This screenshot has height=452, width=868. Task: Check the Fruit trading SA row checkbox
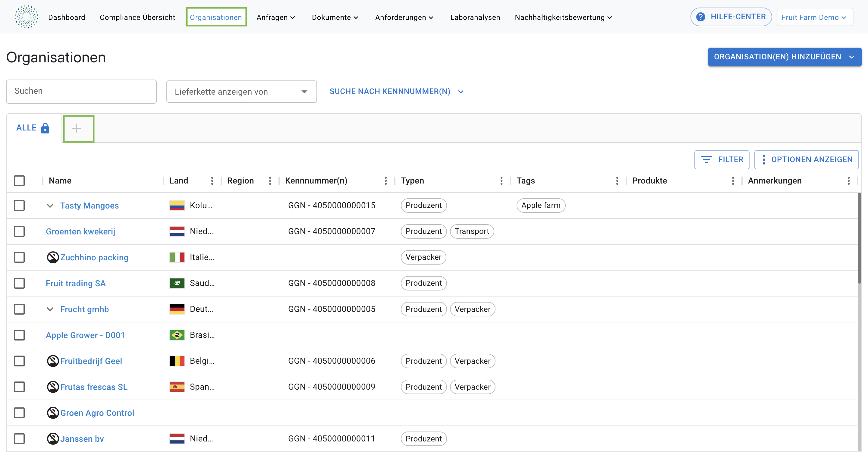coord(19,283)
